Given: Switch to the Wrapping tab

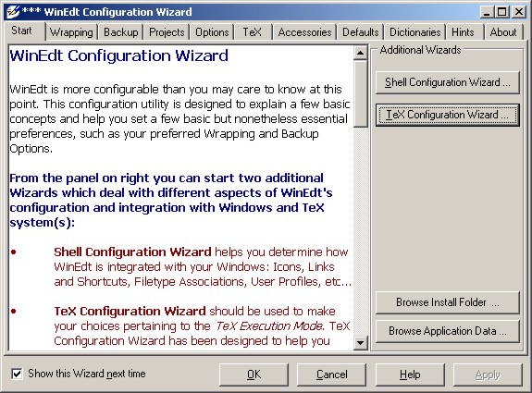Looking at the screenshot, I should pyautogui.click(x=71, y=32).
